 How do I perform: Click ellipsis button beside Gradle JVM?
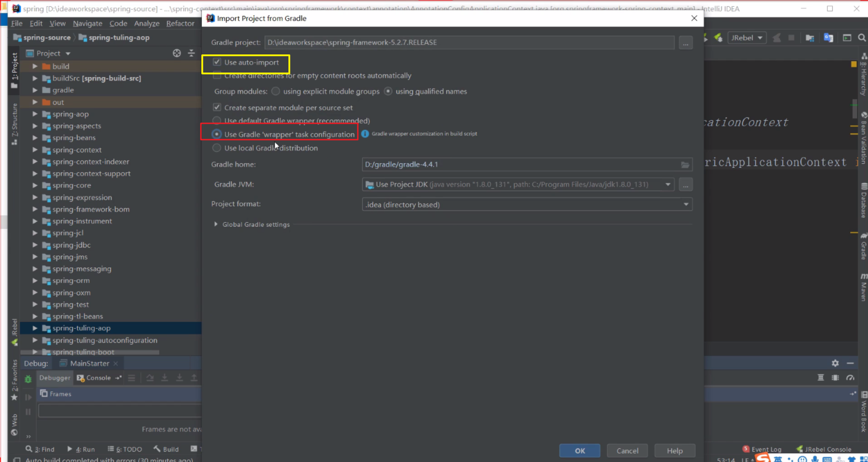click(x=686, y=185)
